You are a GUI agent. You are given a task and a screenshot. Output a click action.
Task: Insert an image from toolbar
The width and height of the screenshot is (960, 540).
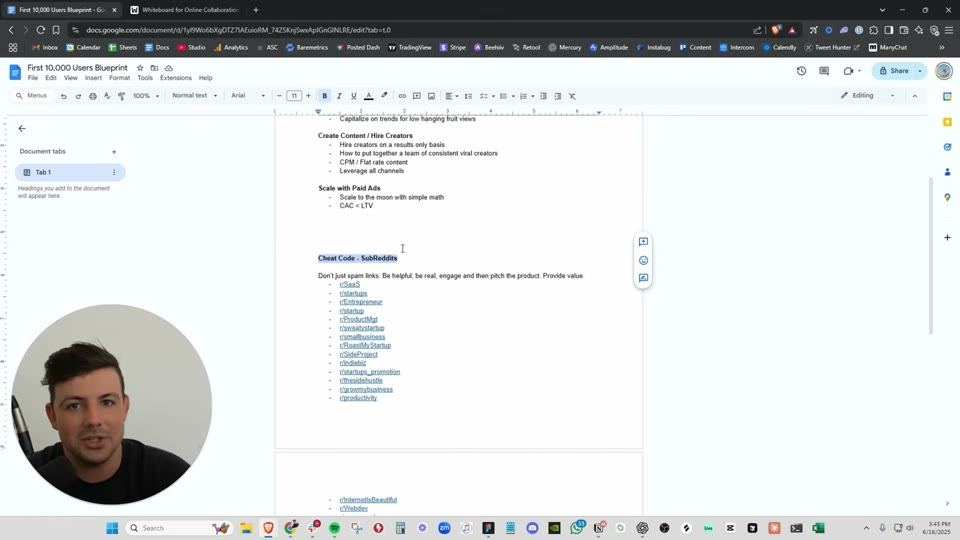432,96
